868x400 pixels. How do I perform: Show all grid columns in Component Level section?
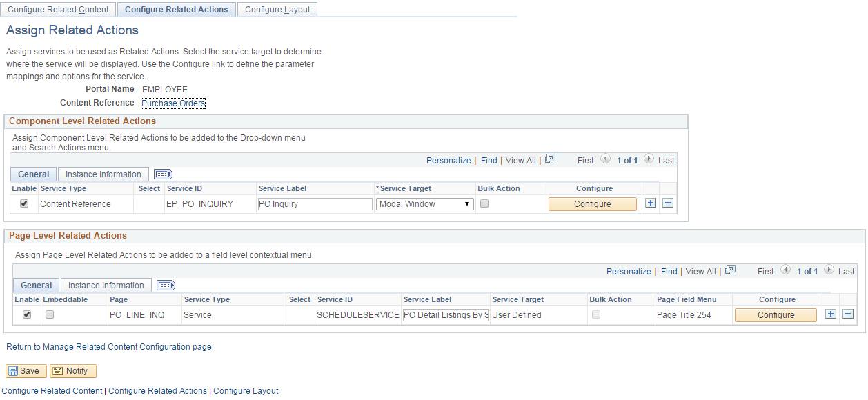[x=164, y=174]
